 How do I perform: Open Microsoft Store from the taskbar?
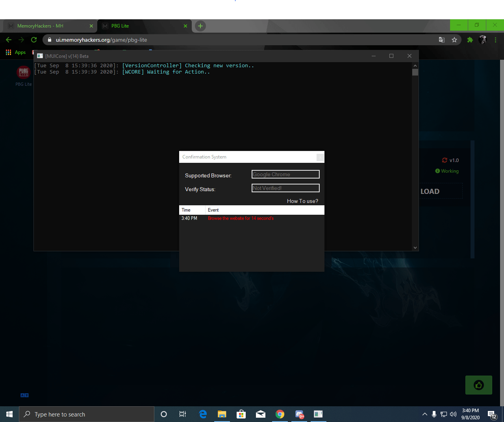click(241, 414)
